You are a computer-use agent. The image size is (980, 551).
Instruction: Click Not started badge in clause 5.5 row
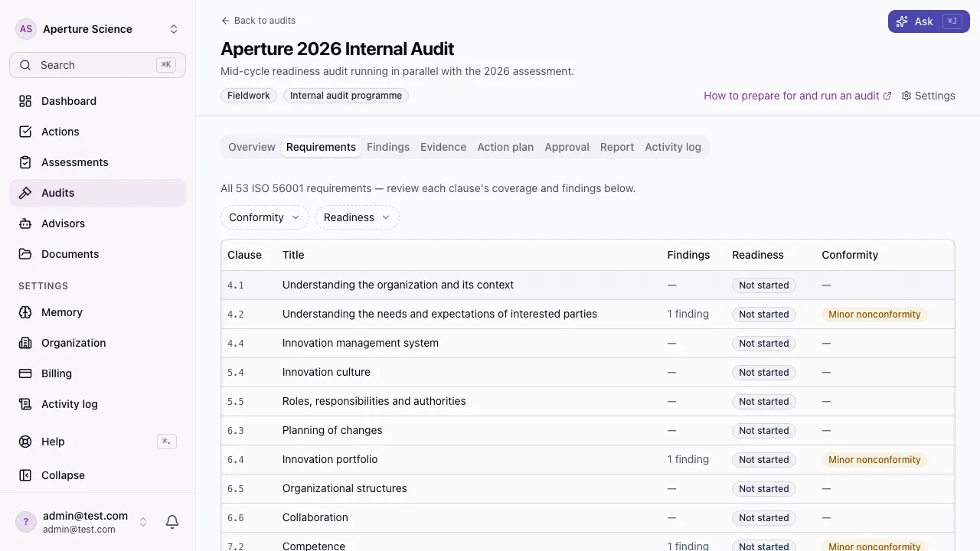coord(764,402)
